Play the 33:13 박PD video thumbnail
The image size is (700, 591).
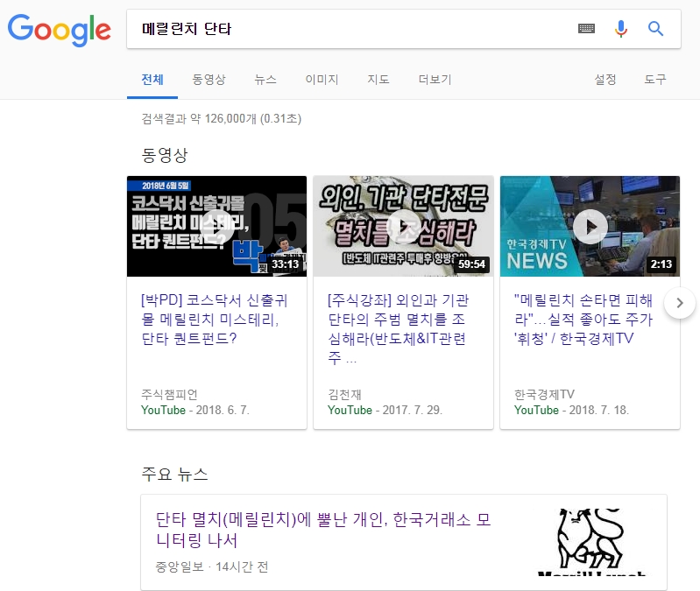216,227
